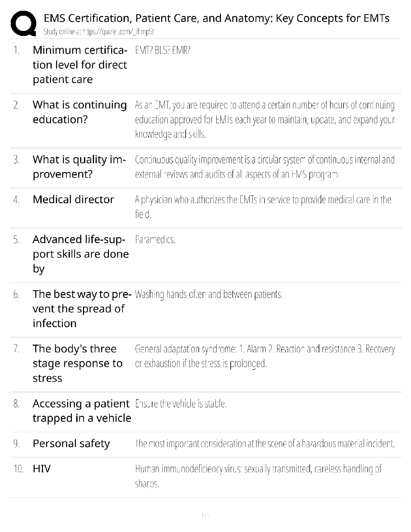The width and height of the screenshot is (411, 532).
Task: Select 'The body's three stage response' term
Action: pos(78,363)
